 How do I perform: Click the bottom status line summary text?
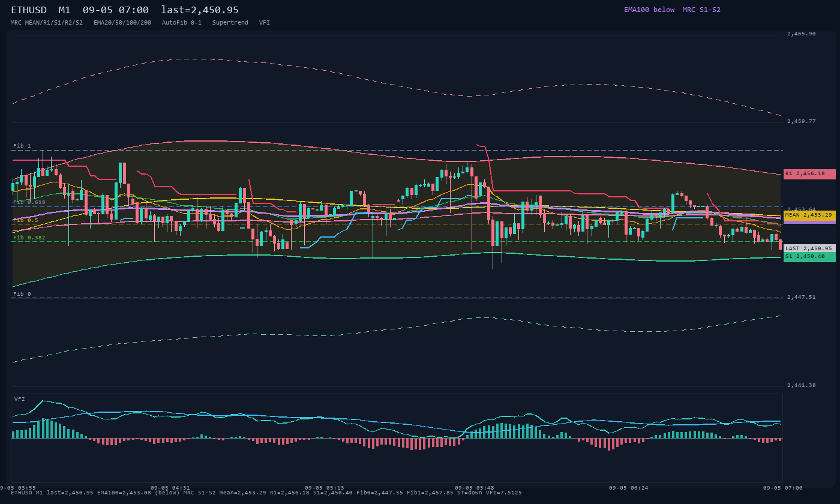click(x=266, y=493)
